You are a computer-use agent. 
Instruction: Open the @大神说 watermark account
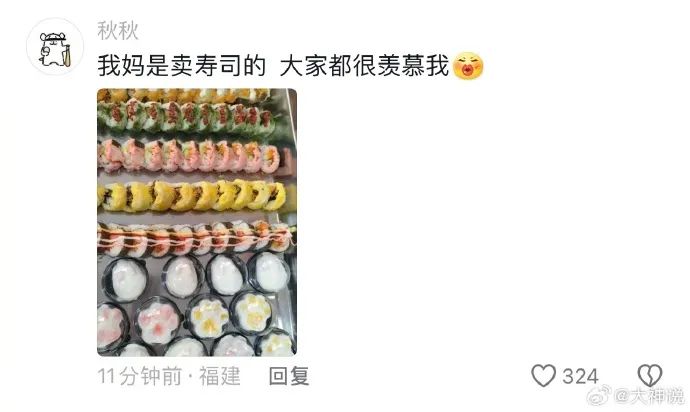650,396
